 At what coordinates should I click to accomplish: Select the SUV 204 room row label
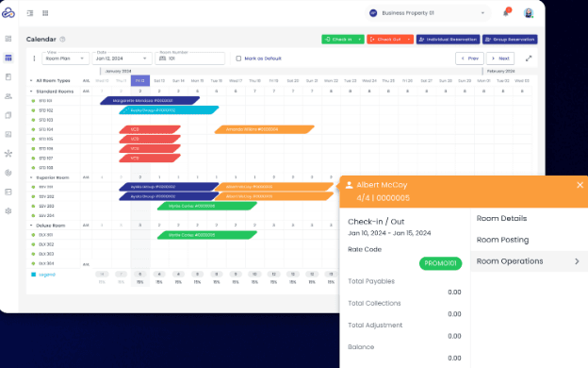pyautogui.click(x=46, y=215)
